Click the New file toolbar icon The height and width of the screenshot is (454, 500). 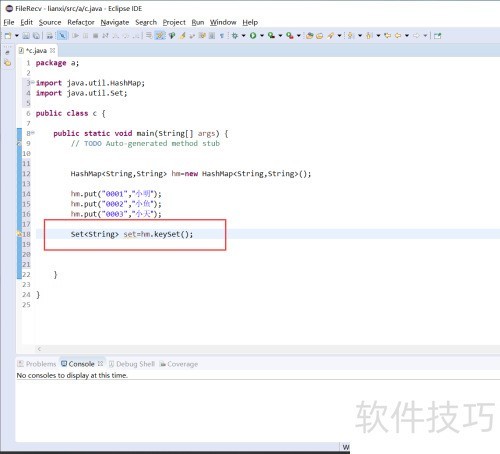[8, 36]
